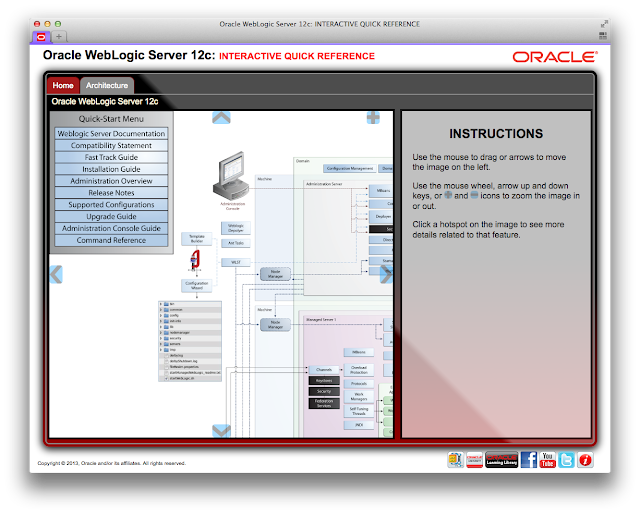Open a new tab with the plus button

coord(59,37)
